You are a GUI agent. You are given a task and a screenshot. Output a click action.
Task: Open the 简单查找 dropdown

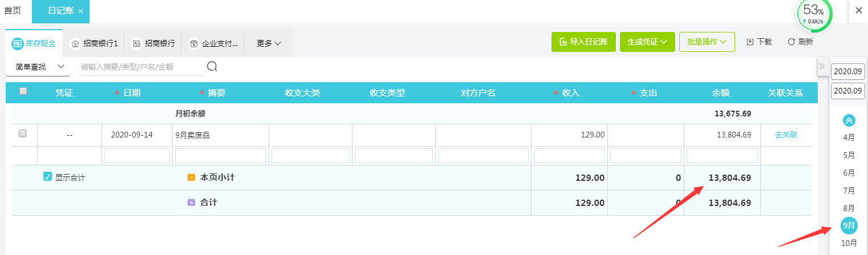coord(38,67)
